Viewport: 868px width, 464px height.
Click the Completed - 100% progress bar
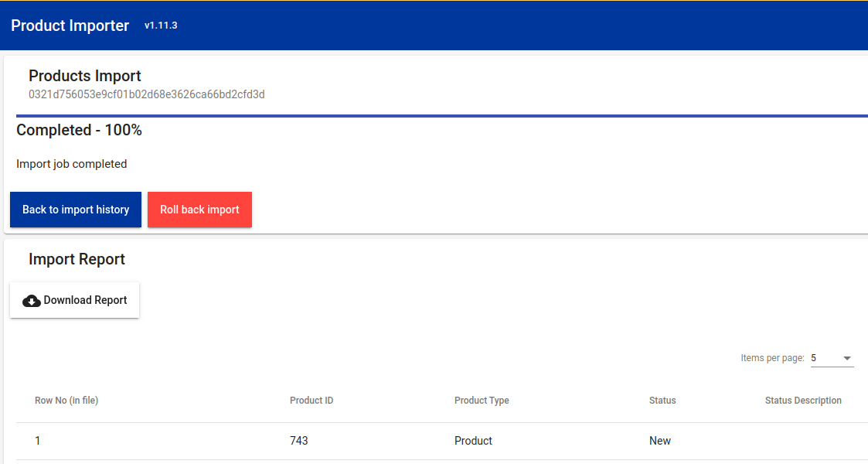pyautogui.click(x=442, y=116)
